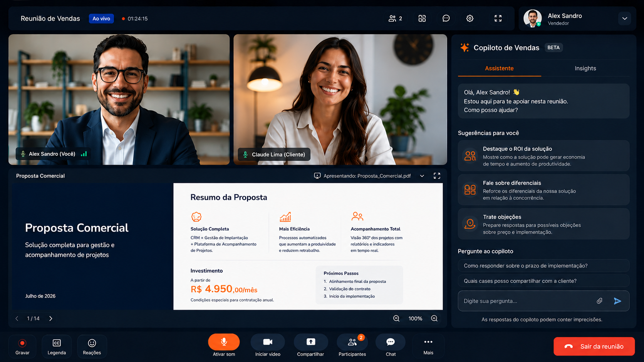Click Alex Sandro's profile avatar
This screenshot has height=362, width=644.
533,18
